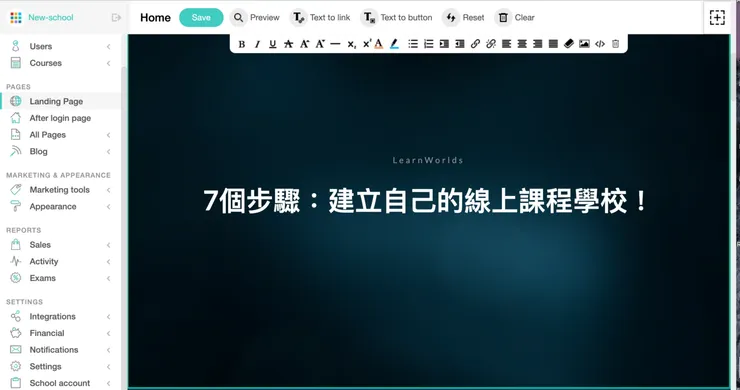Viewport: 740px width, 390px height.
Task: Click the Home page title
Action: [x=155, y=17]
